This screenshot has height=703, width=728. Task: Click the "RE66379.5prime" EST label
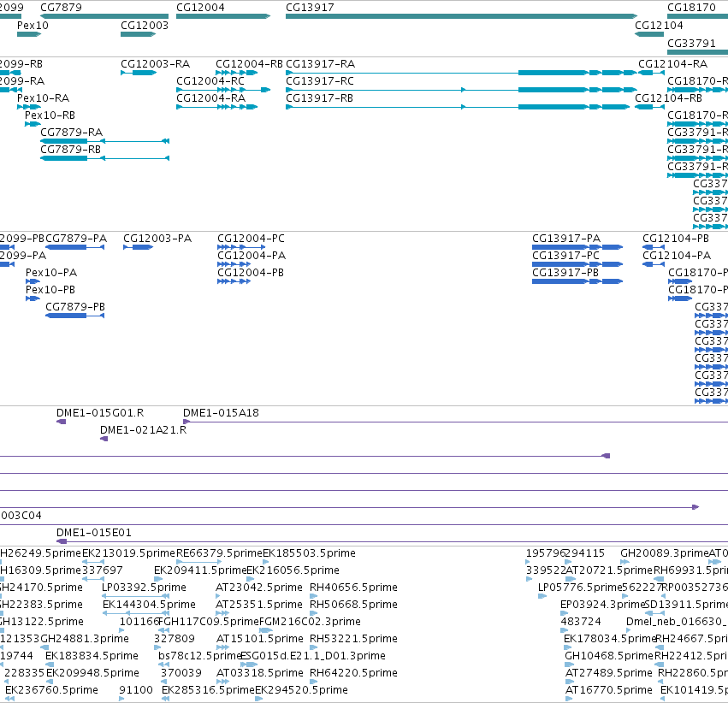coord(220,552)
